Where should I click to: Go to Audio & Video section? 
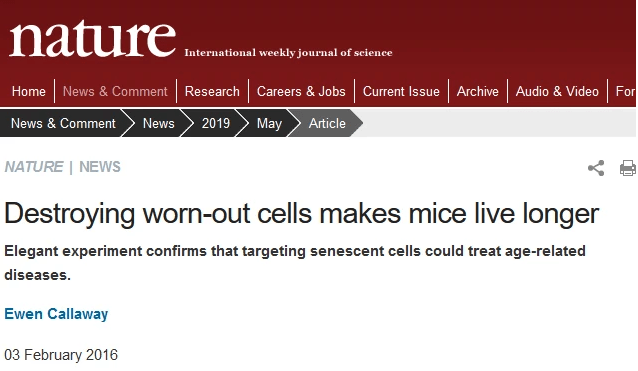557,91
